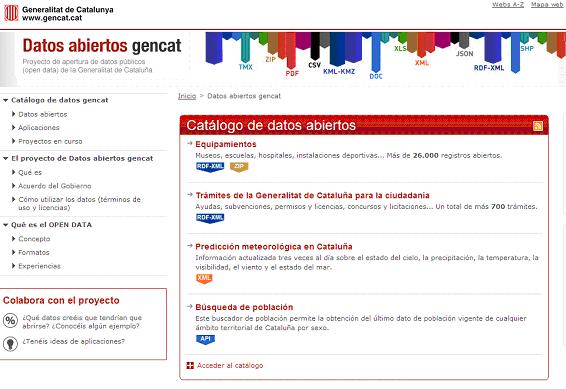Image resolution: width=566 pixels, height=389 pixels.
Task: Expand the Formatos sidebar arrow
Action: (14, 252)
